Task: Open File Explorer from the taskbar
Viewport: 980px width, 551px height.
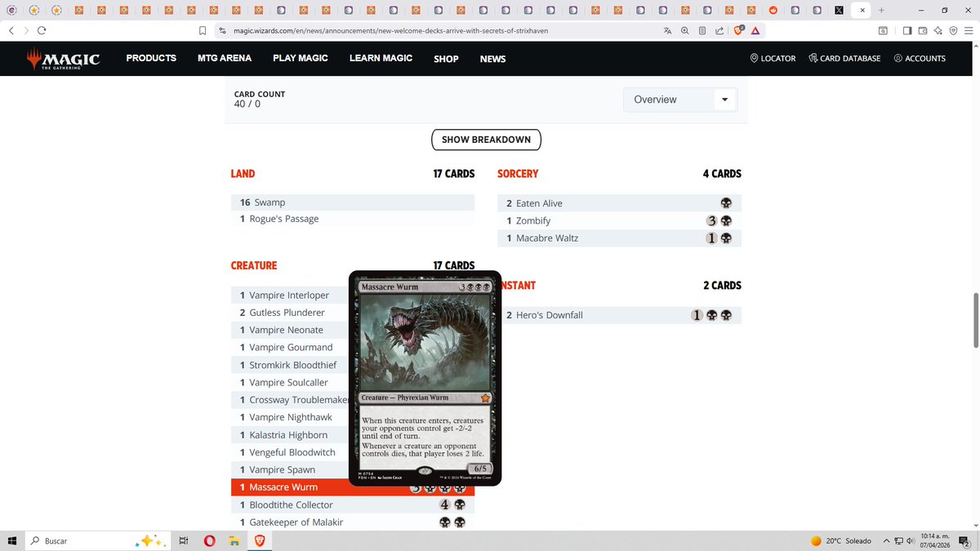Action: pos(234,540)
